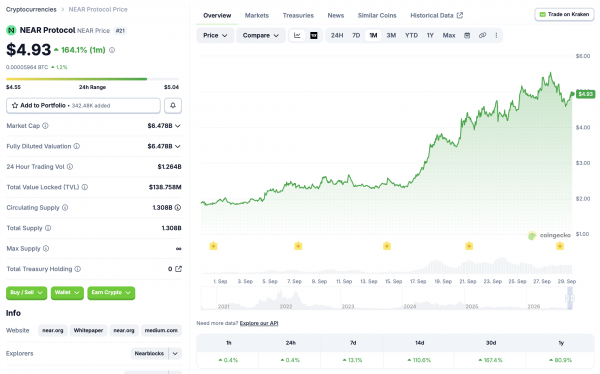
Task: Click the history navigator range handle
Action: pos(570,298)
